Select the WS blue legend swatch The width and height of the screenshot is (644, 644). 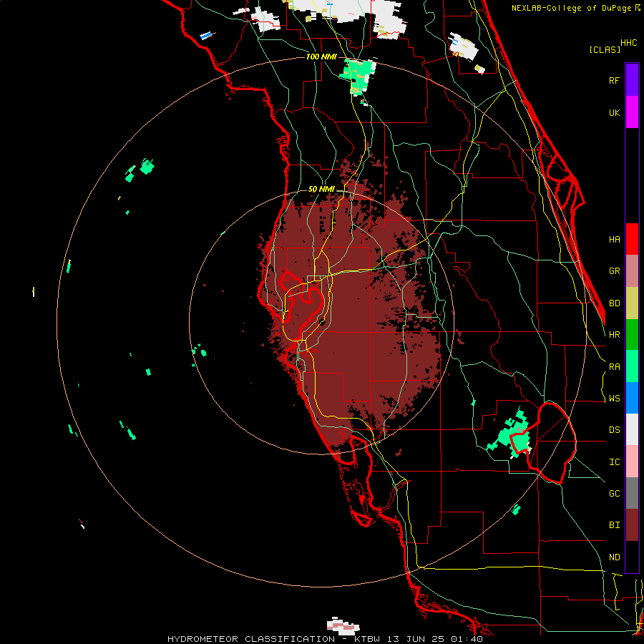[x=632, y=398]
